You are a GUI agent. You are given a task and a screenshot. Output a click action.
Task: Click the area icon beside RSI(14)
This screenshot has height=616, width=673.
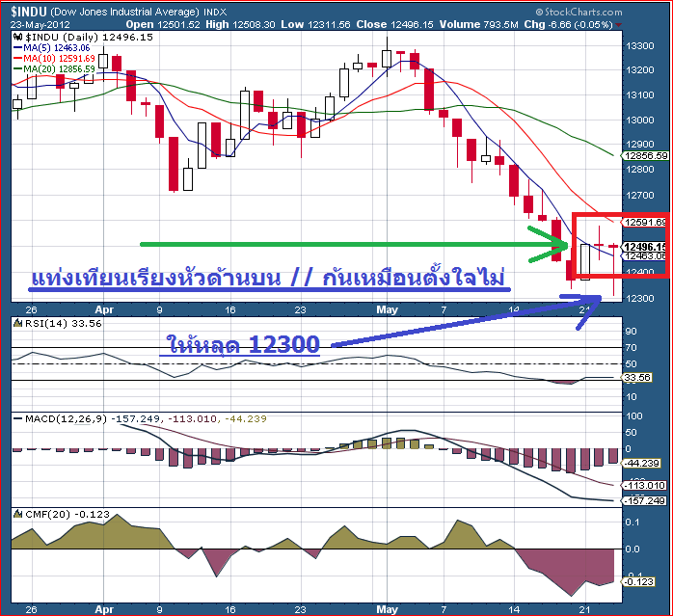pyautogui.click(x=18, y=323)
